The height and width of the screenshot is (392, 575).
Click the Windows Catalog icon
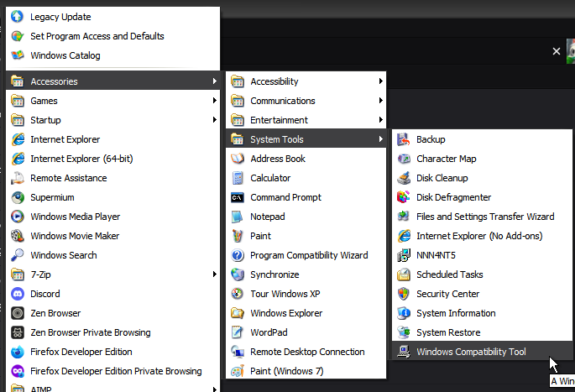[x=18, y=55]
